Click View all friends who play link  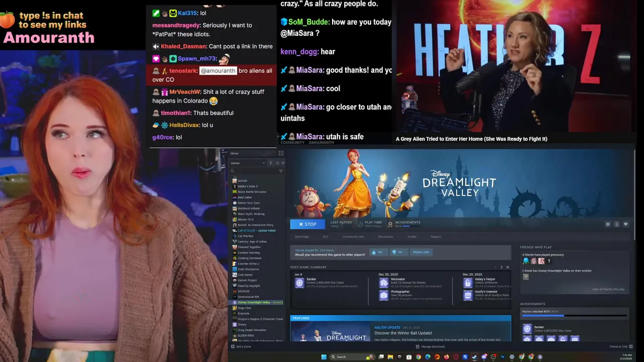click(x=608, y=289)
